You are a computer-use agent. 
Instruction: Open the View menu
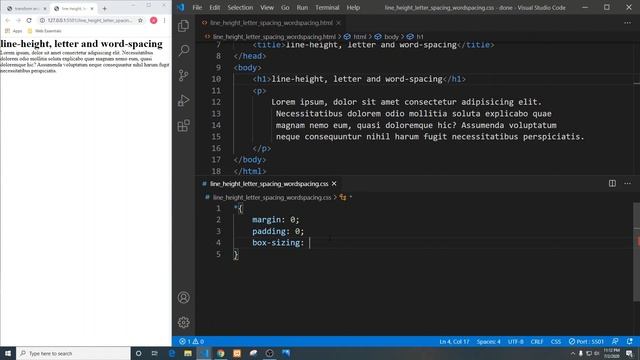click(267, 7)
